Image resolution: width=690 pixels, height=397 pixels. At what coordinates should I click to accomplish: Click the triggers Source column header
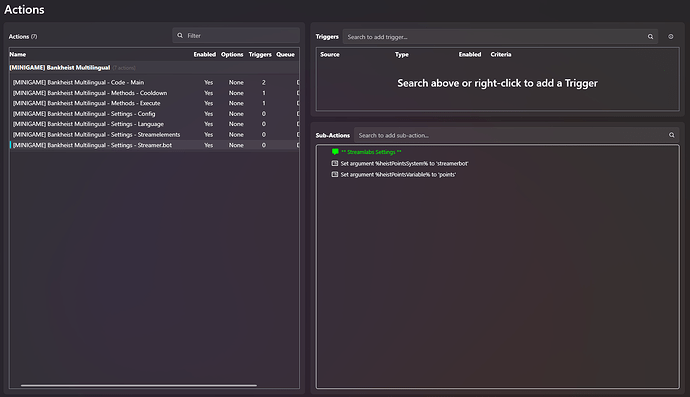pos(330,55)
